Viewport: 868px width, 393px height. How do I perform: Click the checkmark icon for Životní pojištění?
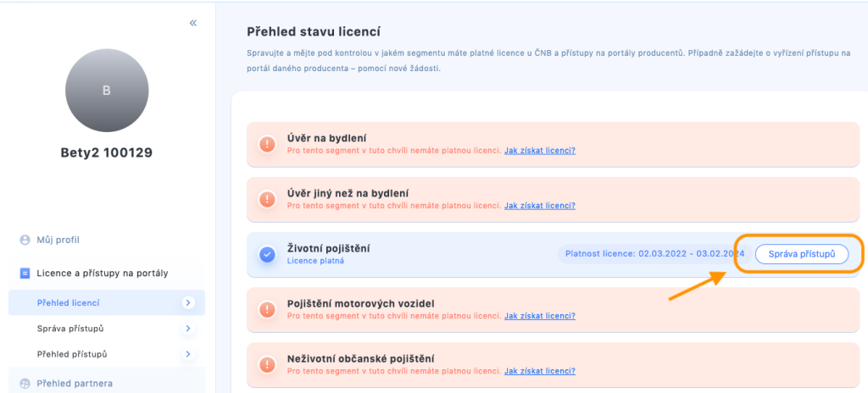tap(267, 255)
